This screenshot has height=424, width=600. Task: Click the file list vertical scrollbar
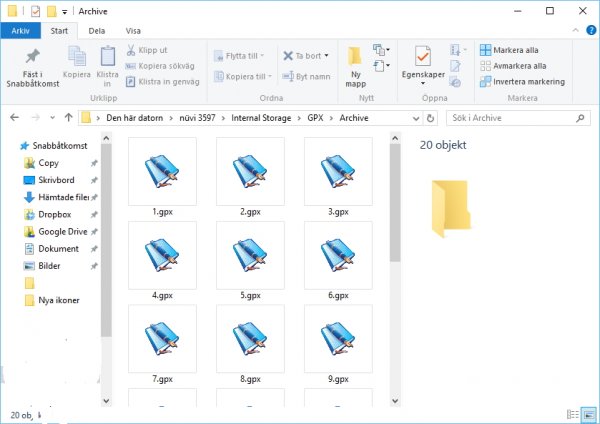[395, 200]
